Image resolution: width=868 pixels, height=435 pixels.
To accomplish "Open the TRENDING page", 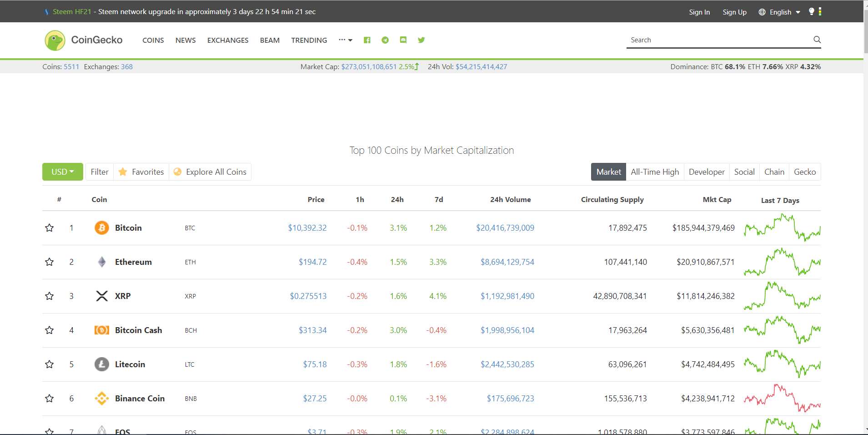I will click(x=309, y=40).
